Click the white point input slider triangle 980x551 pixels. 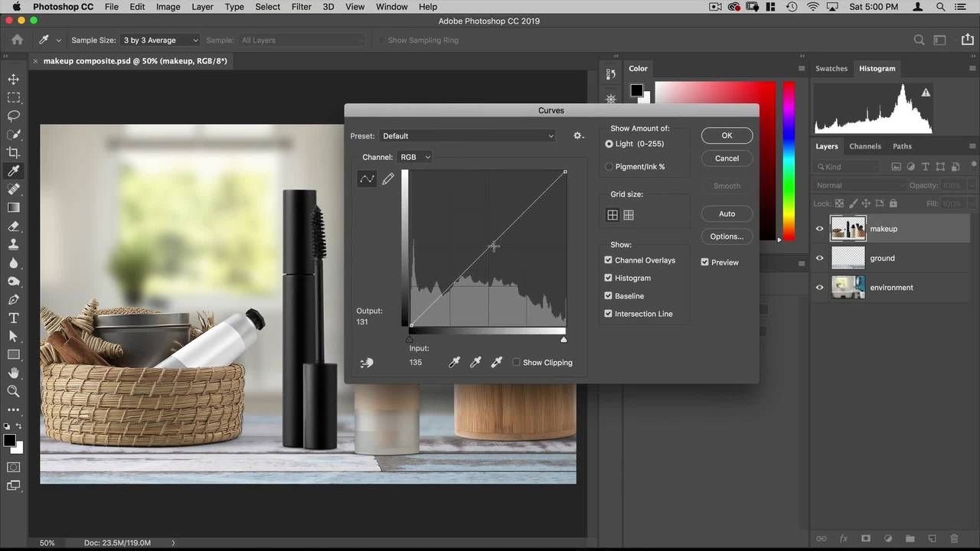click(564, 339)
